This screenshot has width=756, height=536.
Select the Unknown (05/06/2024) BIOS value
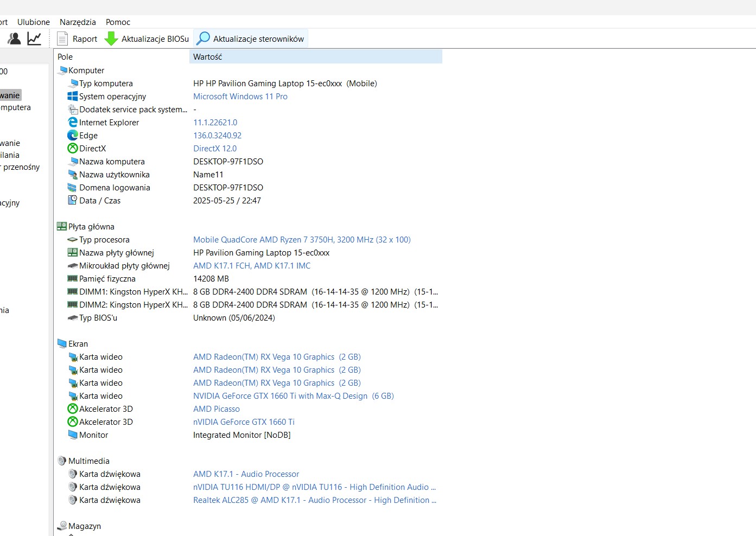234,318
